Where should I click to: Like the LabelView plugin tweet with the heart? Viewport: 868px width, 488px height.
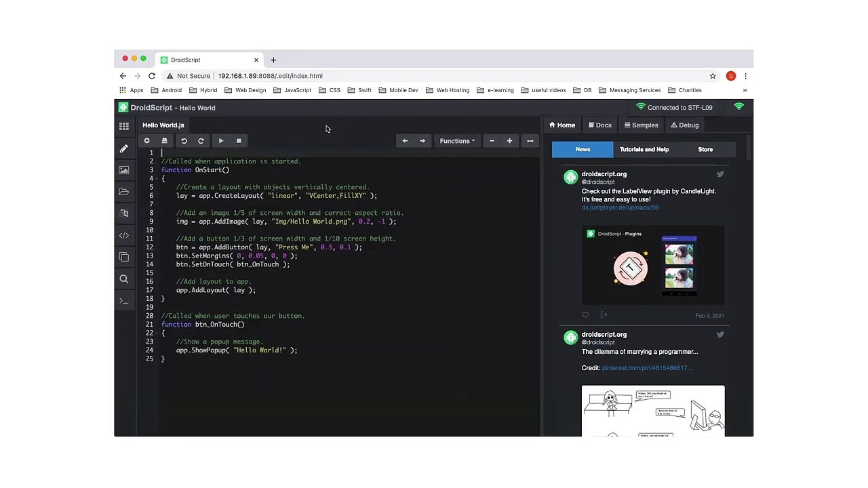(x=585, y=315)
